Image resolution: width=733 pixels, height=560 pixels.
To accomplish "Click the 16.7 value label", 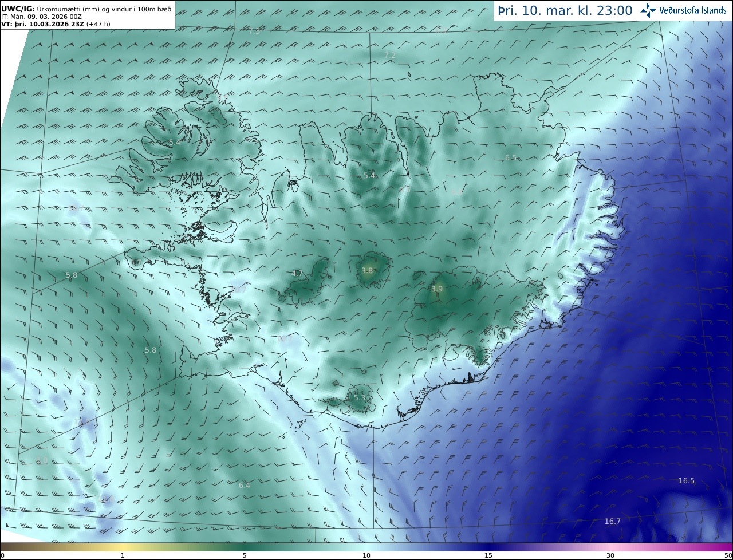I will click(x=613, y=521).
